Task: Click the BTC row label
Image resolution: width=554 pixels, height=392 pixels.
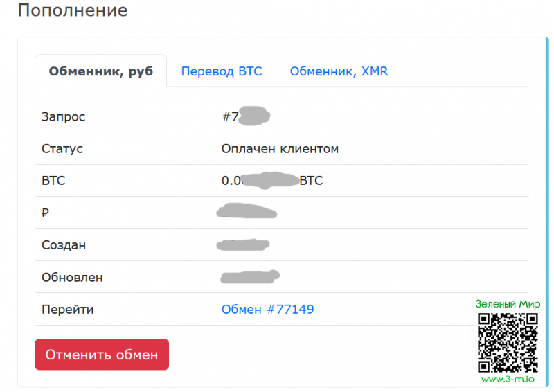Action: pos(53,181)
